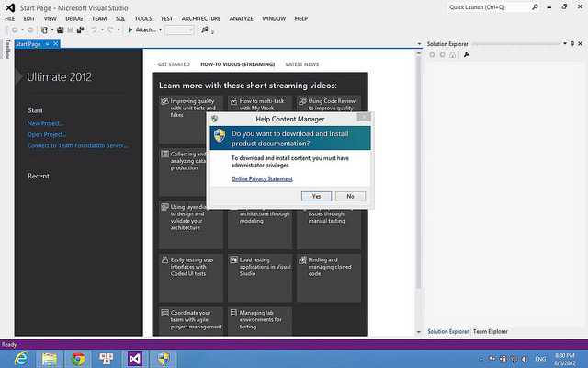Viewport: 588px width, 368px height.
Task: Open the ARCHITECTURE menu
Action: (x=201, y=18)
